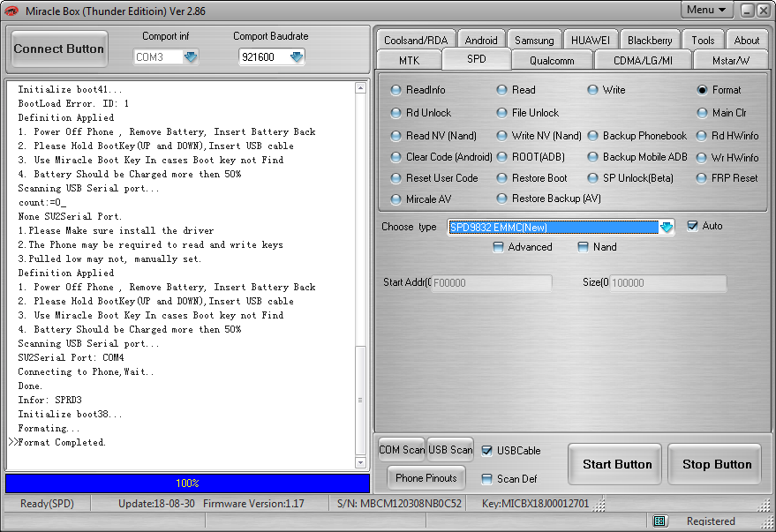Click the Connect Button
The height and width of the screenshot is (532, 776).
coord(59,49)
